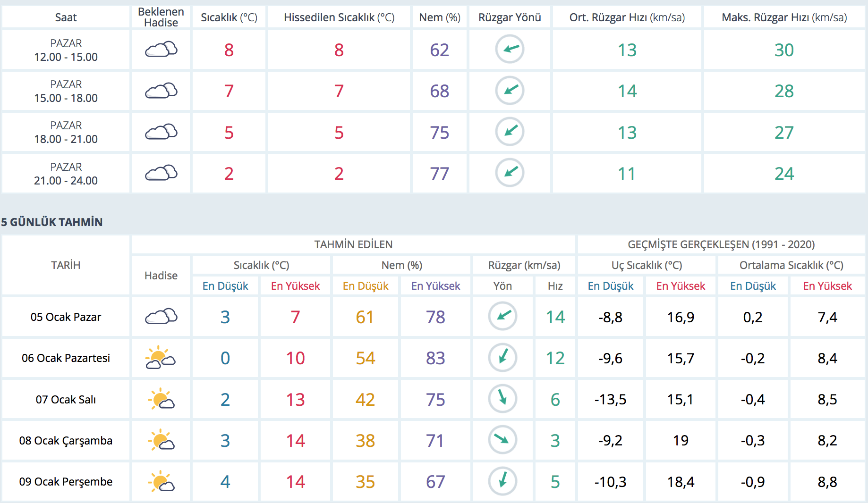Viewport: 868px width, 503px height.
Task: Select the 07 Ocak Salı date cell
Action: point(66,400)
